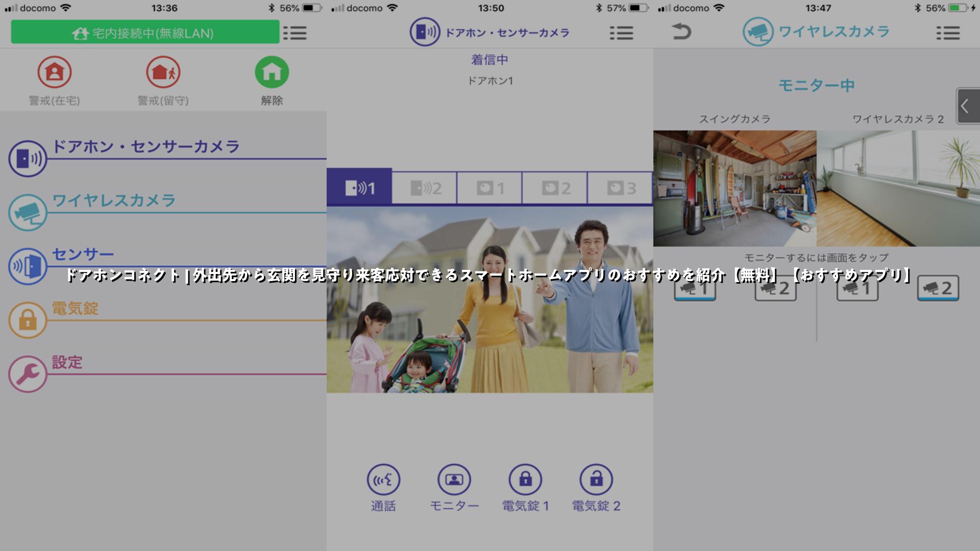This screenshot has height=551, width=980.
Task: Open the hamburger menu in the left home screen
Action: 295,33
